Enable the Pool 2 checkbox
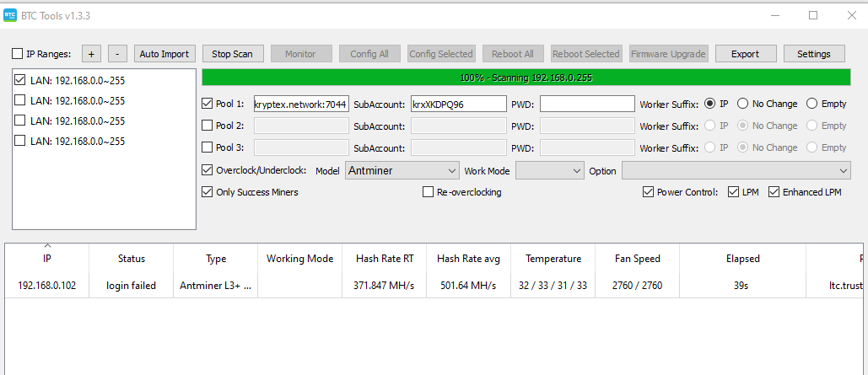868x375 pixels. coord(208,126)
